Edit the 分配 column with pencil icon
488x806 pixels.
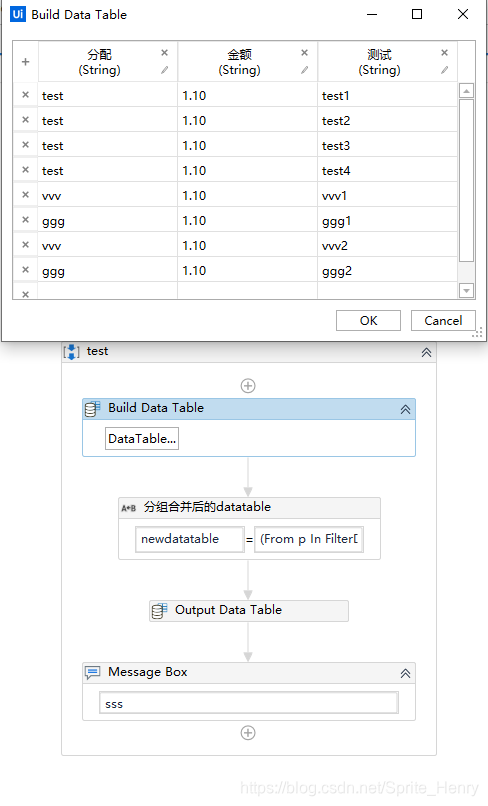pyautogui.click(x=165, y=70)
